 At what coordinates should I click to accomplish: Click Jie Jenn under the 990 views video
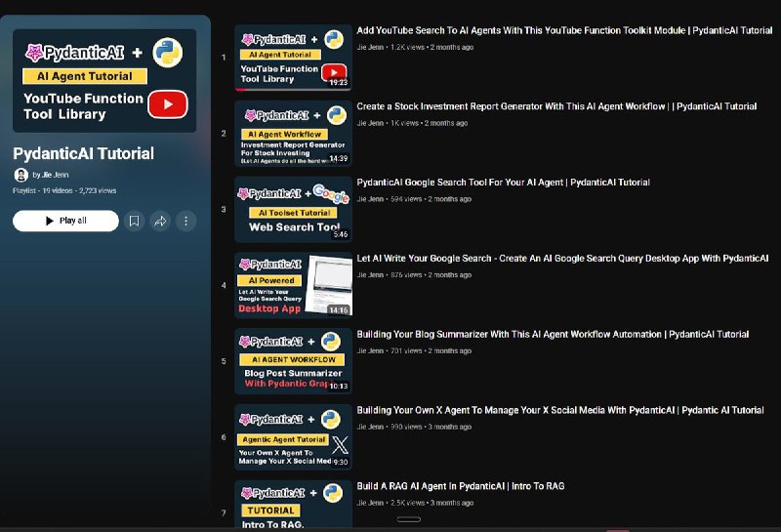[x=370, y=427]
